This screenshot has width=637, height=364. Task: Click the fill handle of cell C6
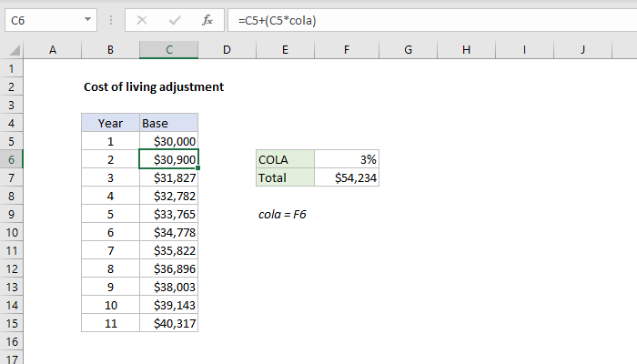point(197,167)
